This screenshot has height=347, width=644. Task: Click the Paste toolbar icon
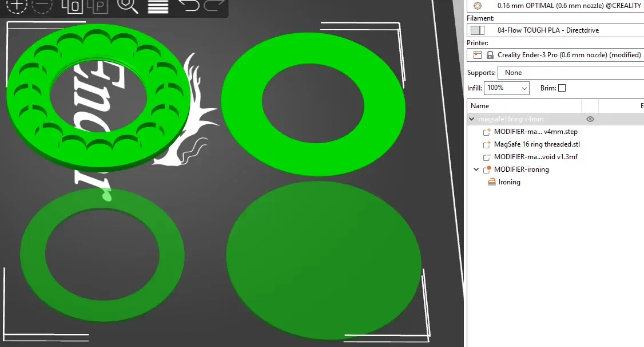pyautogui.click(x=98, y=6)
